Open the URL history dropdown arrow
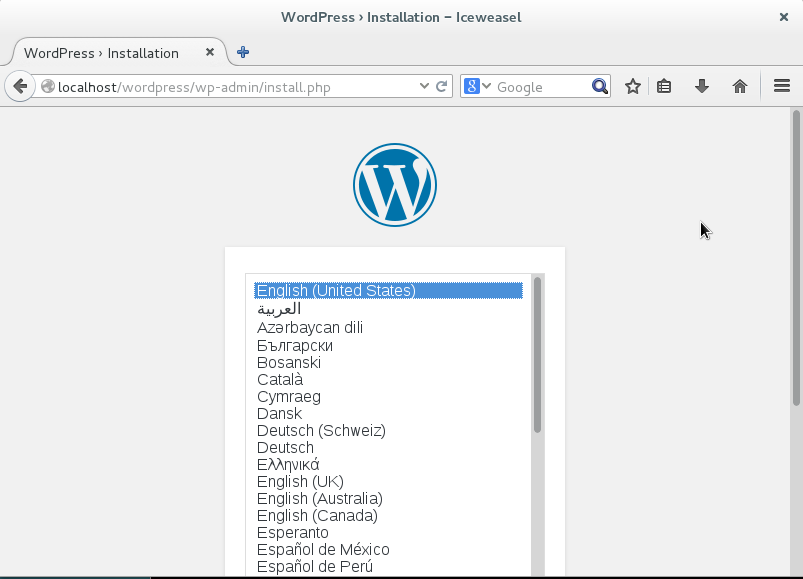This screenshot has width=803, height=579. 424,86
